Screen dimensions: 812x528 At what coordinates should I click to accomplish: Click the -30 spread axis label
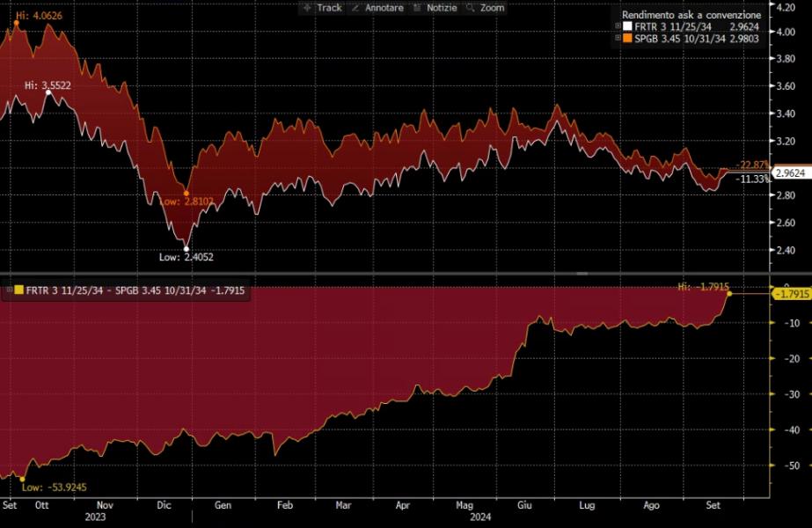tap(791, 394)
